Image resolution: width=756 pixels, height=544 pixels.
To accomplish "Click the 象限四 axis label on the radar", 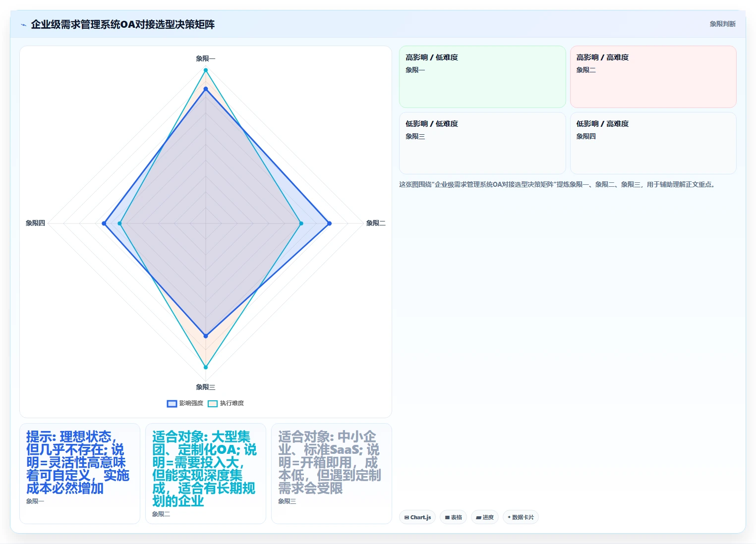I will [x=35, y=223].
